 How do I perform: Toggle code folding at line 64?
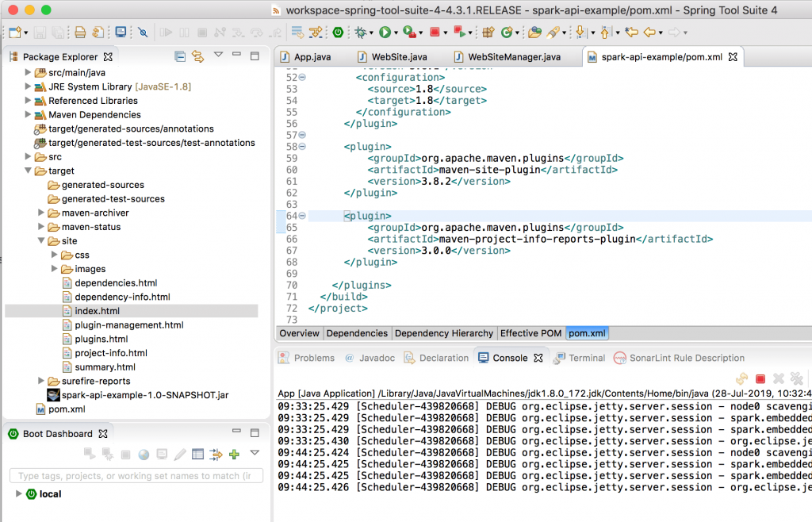pos(302,216)
